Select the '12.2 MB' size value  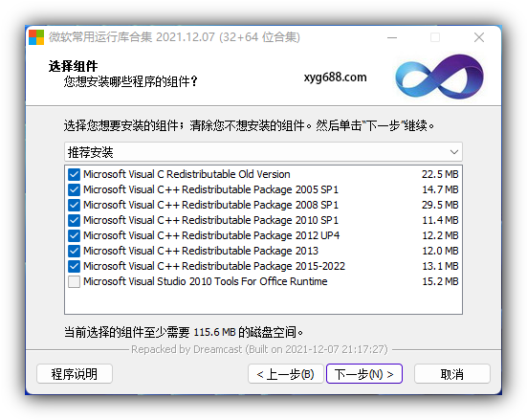440,235
